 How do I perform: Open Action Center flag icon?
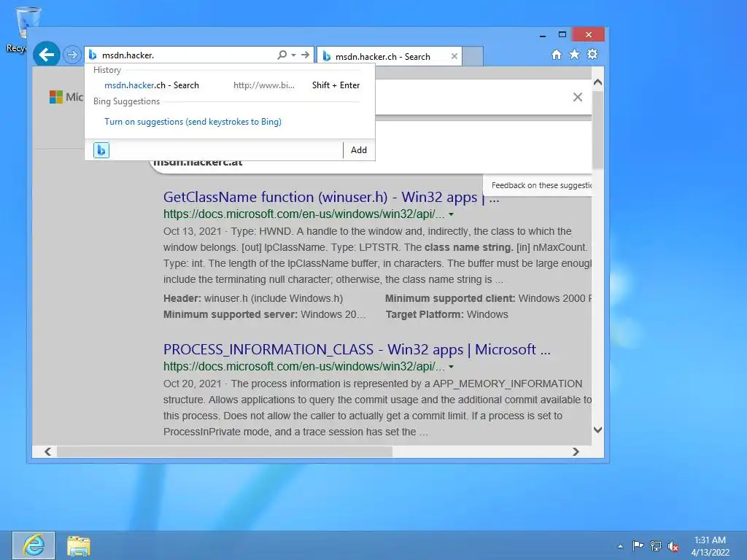[638, 545]
